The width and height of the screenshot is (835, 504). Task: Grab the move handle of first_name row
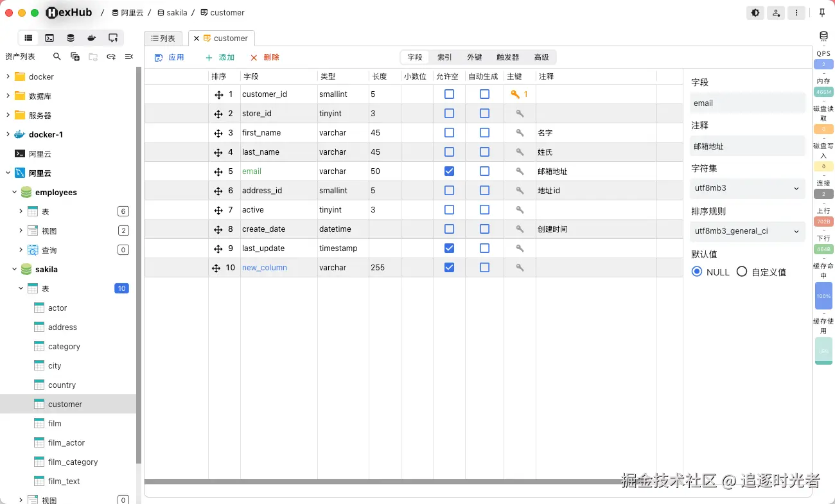click(218, 133)
